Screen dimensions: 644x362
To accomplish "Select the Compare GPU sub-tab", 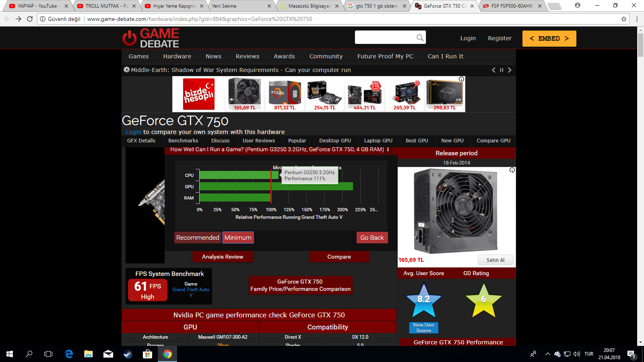I will pyautogui.click(x=493, y=141).
